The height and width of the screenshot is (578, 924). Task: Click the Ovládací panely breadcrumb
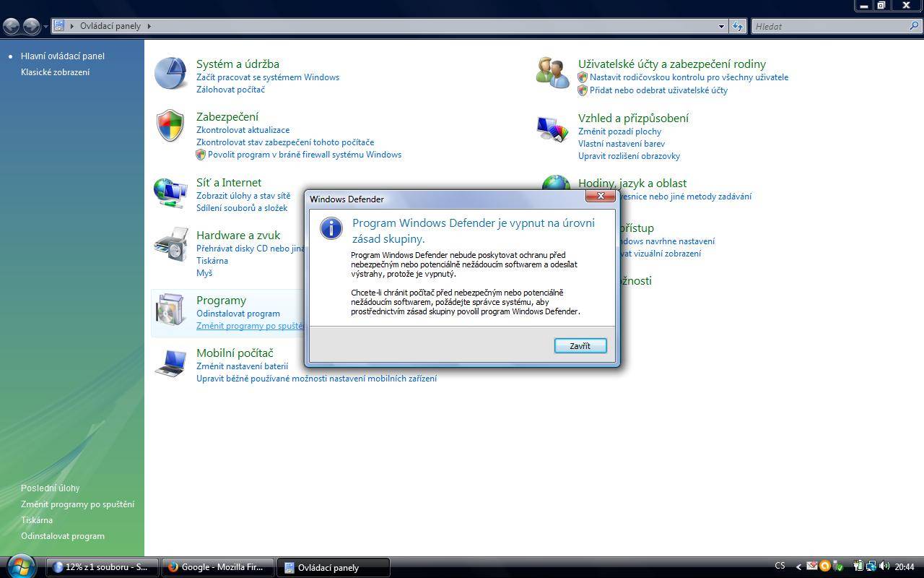click(110, 26)
